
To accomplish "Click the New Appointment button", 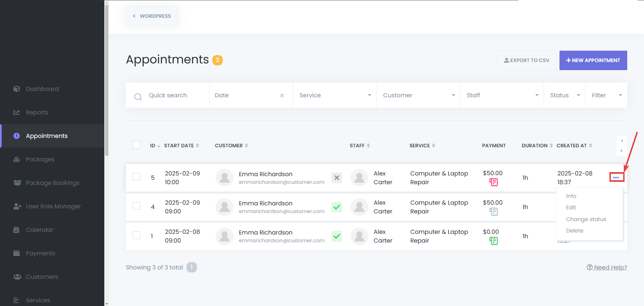I will 593,60.
